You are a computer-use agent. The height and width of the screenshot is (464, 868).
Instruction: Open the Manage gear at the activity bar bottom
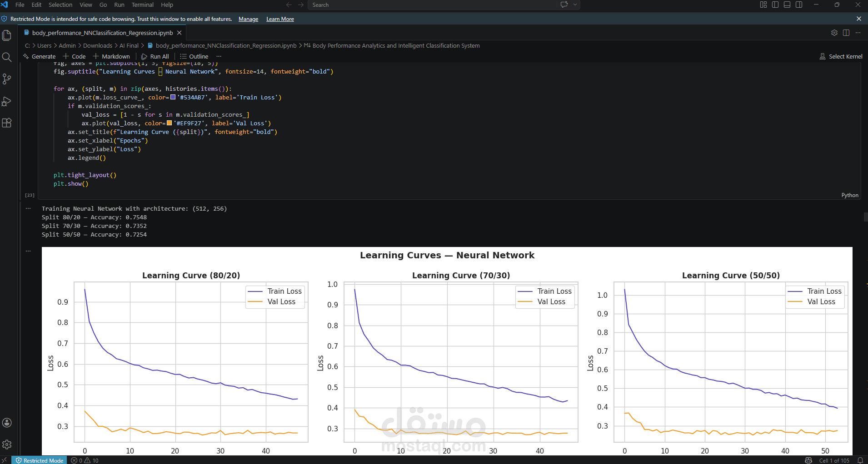(x=7, y=444)
